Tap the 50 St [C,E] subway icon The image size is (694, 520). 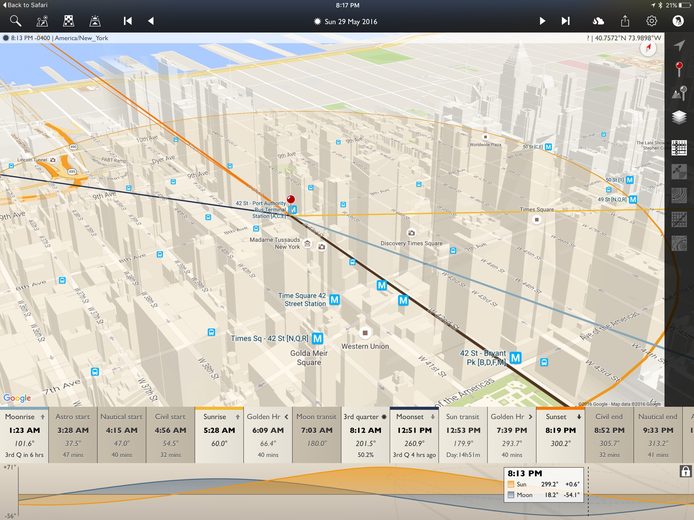pos(548,147)
